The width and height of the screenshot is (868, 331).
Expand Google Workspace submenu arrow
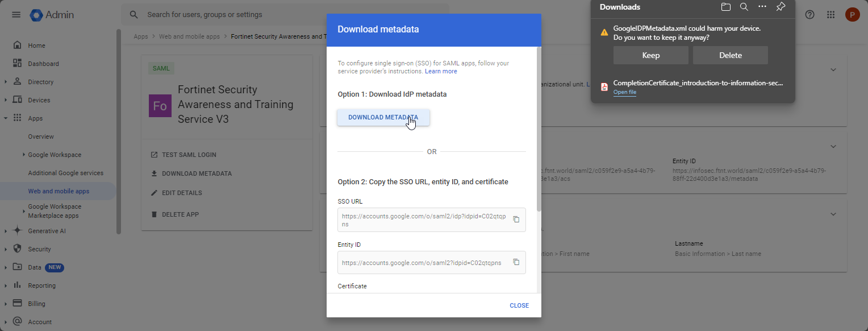23,155
